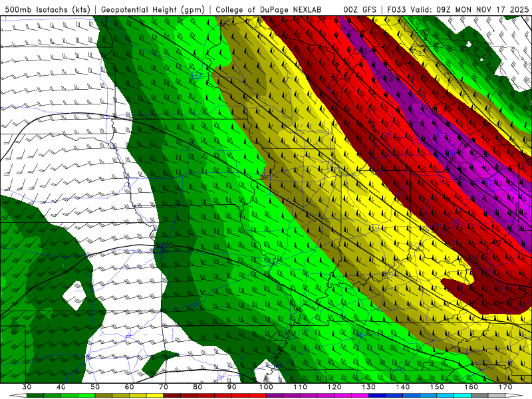Click the '150' legend value
Image resolution: width=532 pixels, height=399 pixels.
437,387
